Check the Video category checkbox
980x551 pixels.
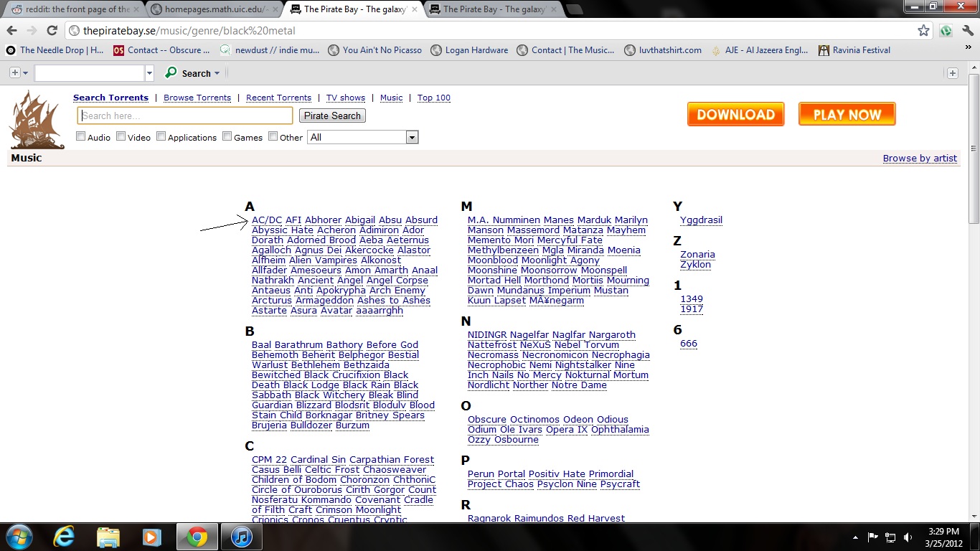pyautogui.click(x=121, y=136)
